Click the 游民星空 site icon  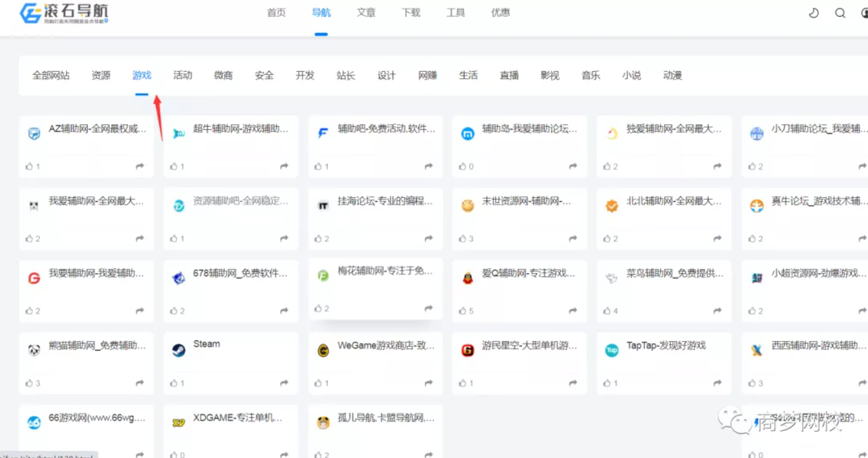pos(467,351)
